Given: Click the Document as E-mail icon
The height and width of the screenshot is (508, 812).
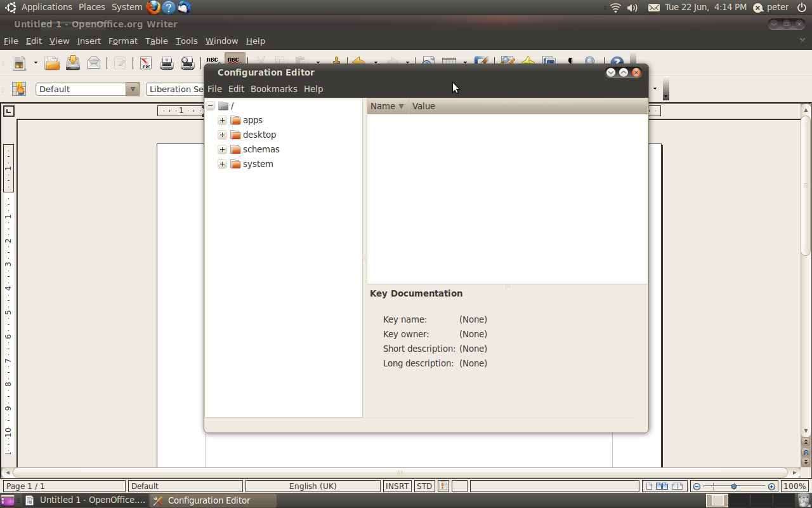Looking at the screenshot, I should 94,62.
